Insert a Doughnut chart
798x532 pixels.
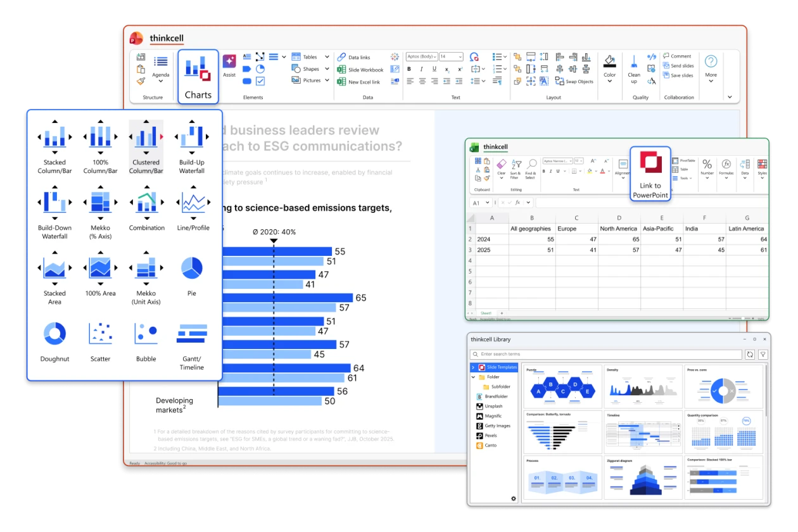(54, 342)
